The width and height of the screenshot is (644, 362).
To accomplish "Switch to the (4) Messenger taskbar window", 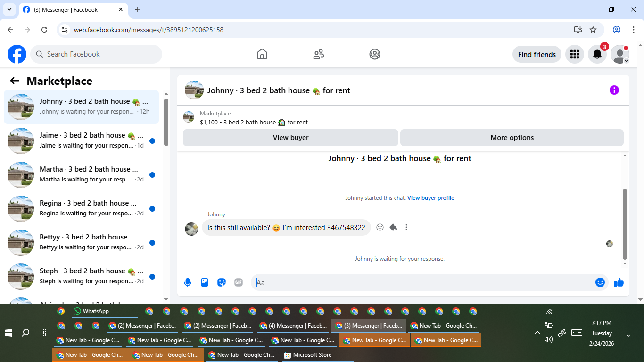I will [x=294, y=326].
